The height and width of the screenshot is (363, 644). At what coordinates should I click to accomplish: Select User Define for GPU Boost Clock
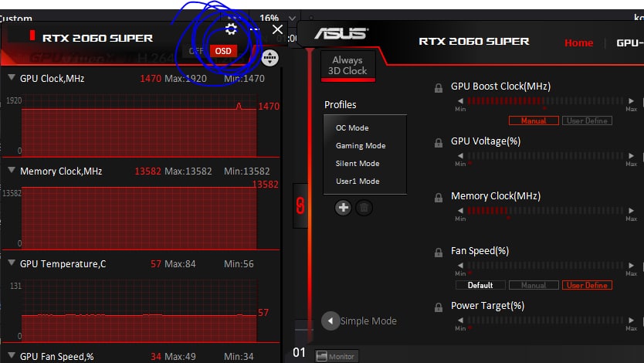[x=587, y=120]
